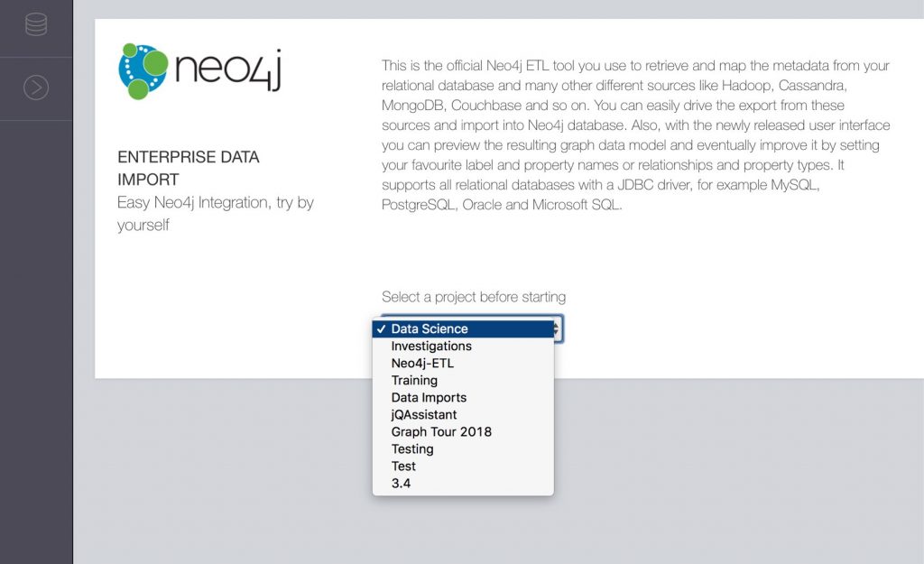924x564 pixels.
Task: Select the Data Imports project
Action: (x=429, y=397)
